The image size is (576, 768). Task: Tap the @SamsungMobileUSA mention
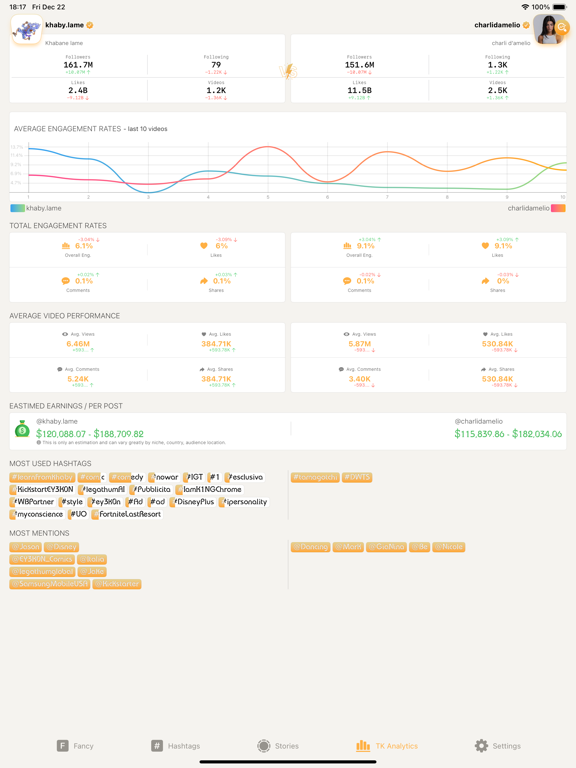pyautogui.click(x=49, y=583)
